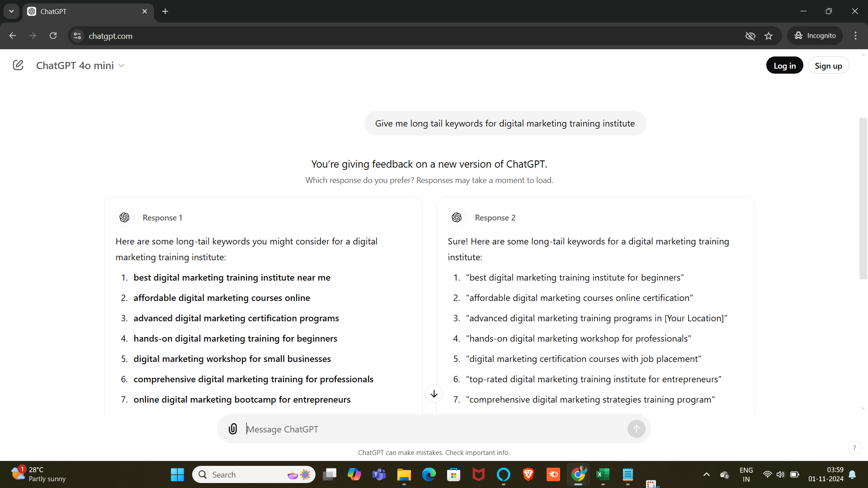Expand hidden icons in the system tray
Viewport: 868px width, 488px height.
coord(707,474)
